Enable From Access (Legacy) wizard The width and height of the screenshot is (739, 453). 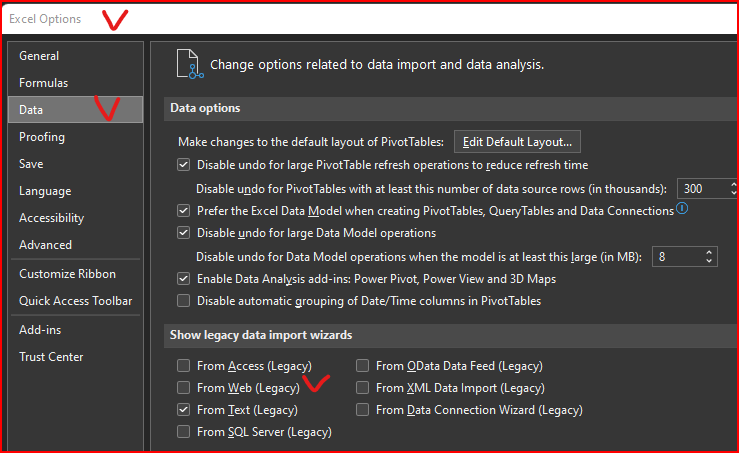click(x=183, y=365)
